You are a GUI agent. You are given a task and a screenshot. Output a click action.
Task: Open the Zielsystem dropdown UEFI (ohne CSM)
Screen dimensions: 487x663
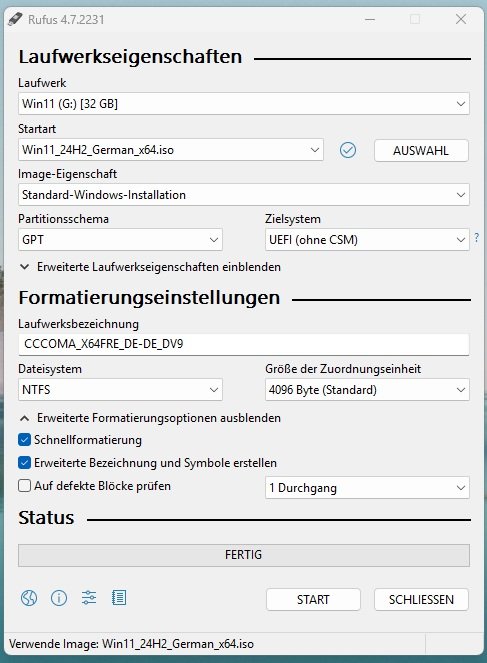(x=367, y=240)
